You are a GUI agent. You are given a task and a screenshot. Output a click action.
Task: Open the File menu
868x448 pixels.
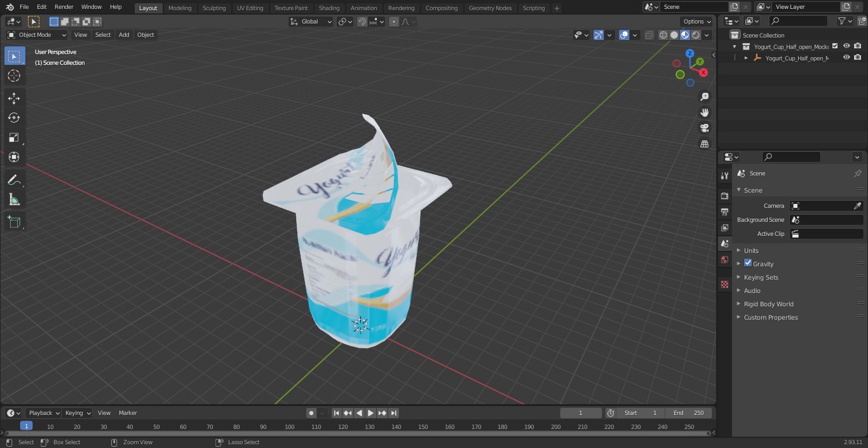point(24,7)
